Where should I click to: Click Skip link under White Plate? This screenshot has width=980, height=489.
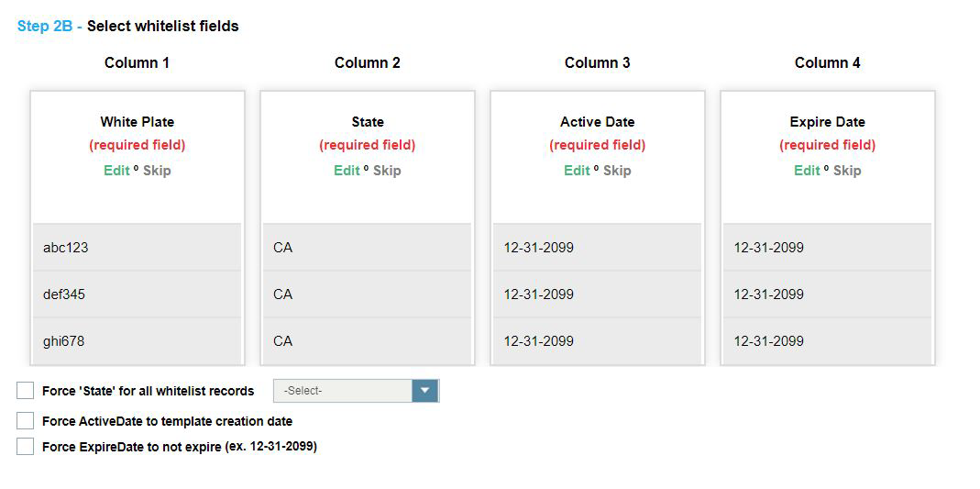click(x=157, y=171)
